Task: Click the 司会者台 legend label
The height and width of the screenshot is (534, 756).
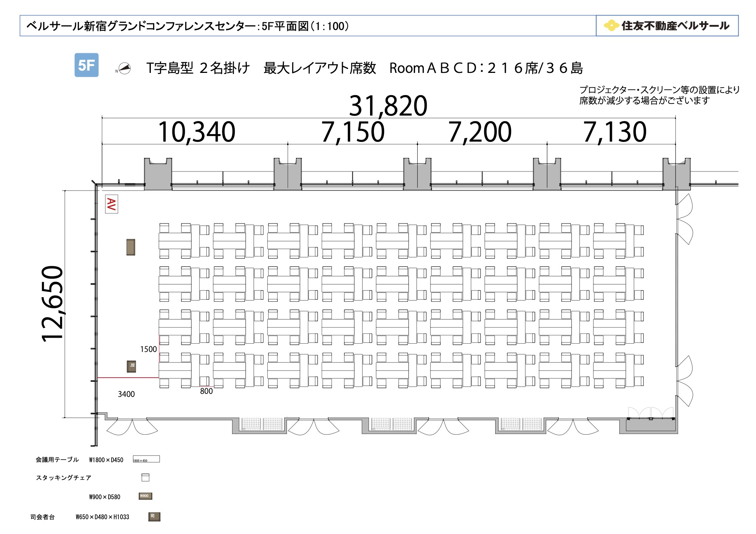Action: [43, 517]
